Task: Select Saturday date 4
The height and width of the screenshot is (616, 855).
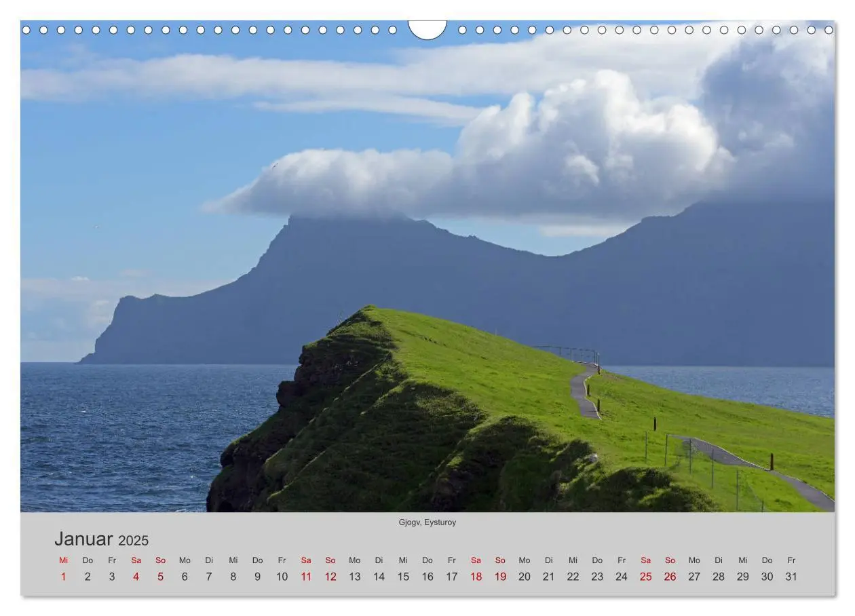Action: pos(136,577)
